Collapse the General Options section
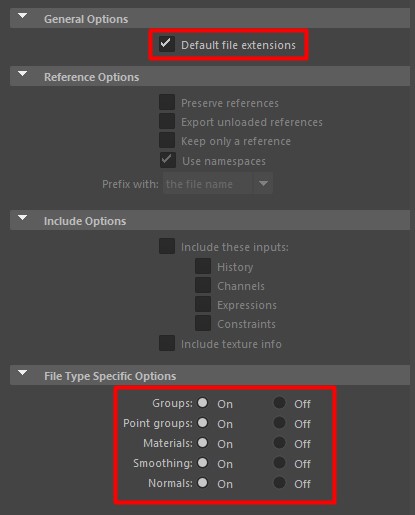Screen dimensions: 415x515 tap(22, 16)
